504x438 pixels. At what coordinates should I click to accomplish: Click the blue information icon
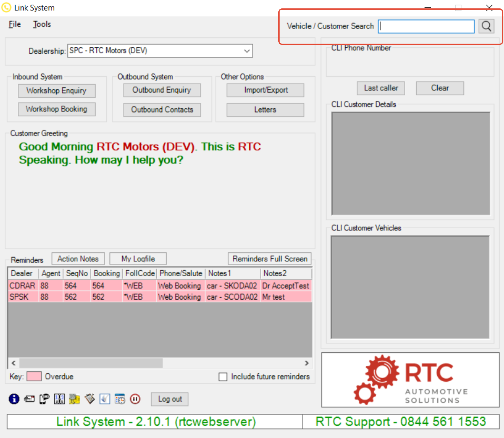(14, 399)
